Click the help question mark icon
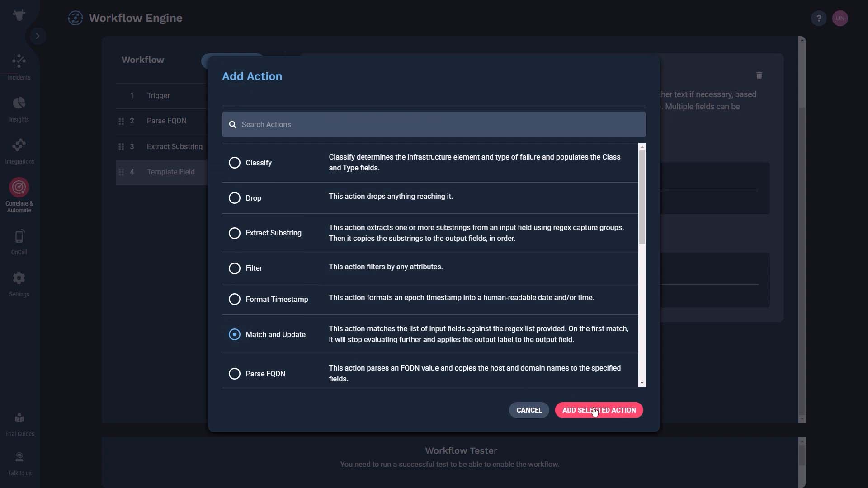This screenshot has height=488, width=868. tap(819, 18)
